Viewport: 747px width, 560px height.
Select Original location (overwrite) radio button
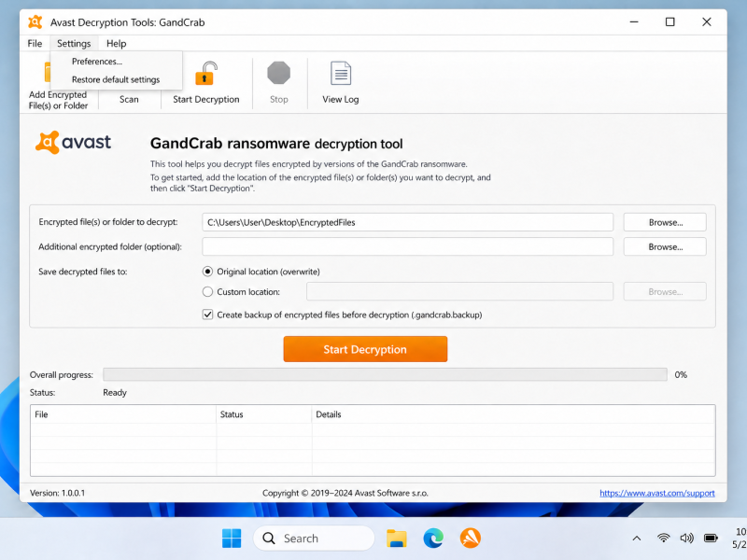point(207,272)
